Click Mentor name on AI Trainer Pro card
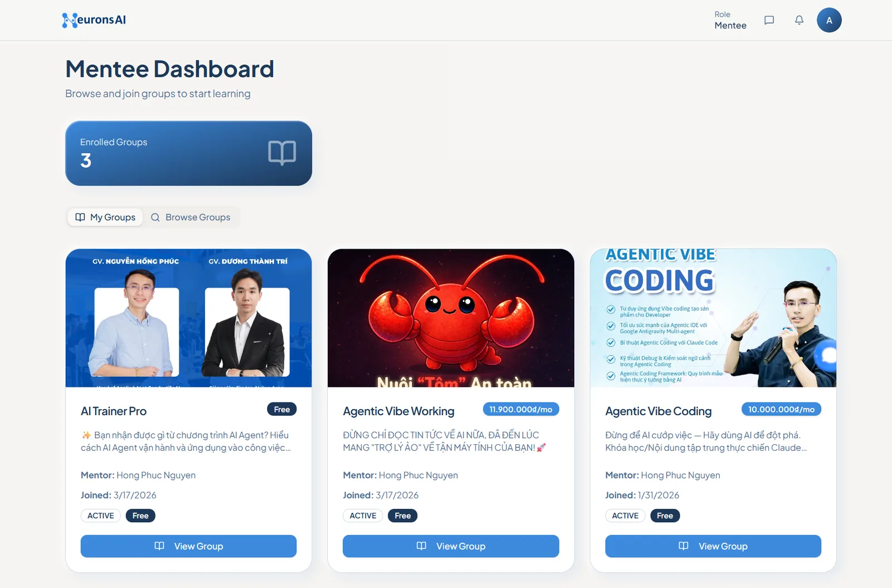 [156, 475]
